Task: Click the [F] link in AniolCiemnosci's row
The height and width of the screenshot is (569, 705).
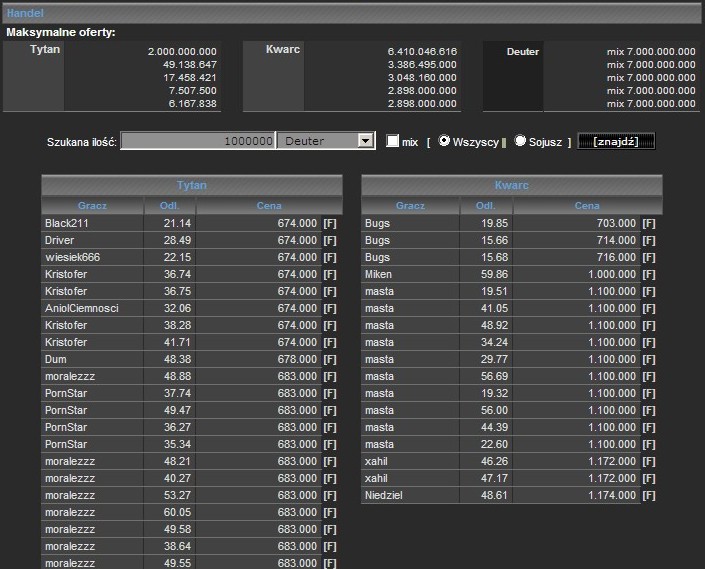Action: pos(329,308)
